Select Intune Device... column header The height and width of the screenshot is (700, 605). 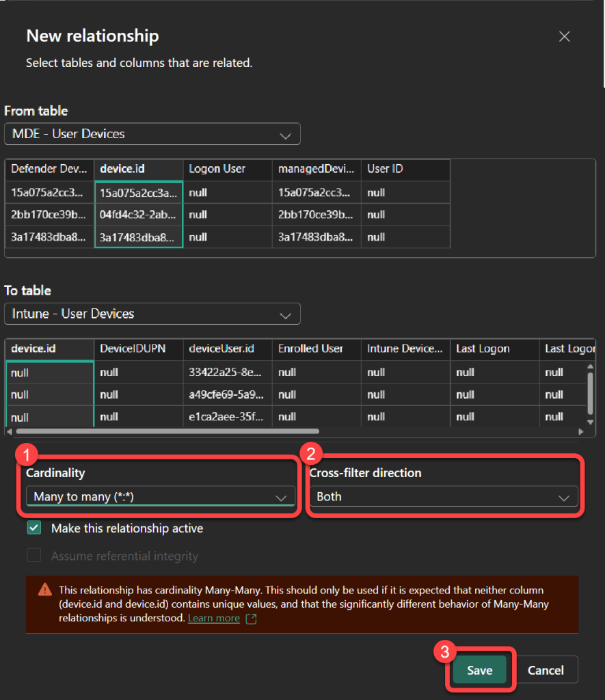tap(405, 349)
